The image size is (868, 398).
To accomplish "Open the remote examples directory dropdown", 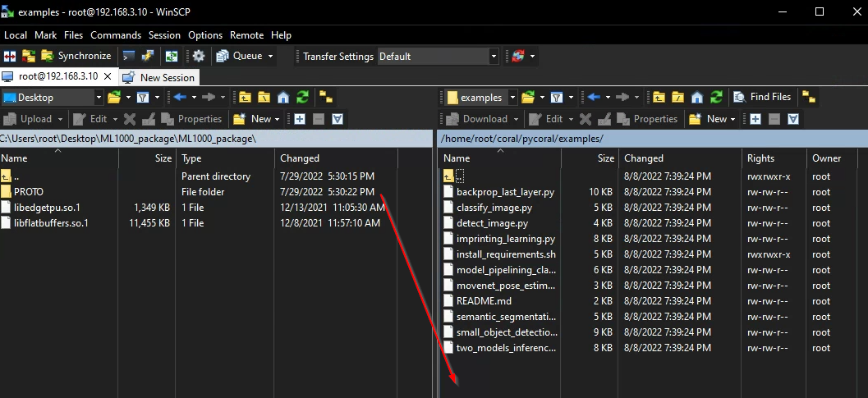I will coord(481,98).
